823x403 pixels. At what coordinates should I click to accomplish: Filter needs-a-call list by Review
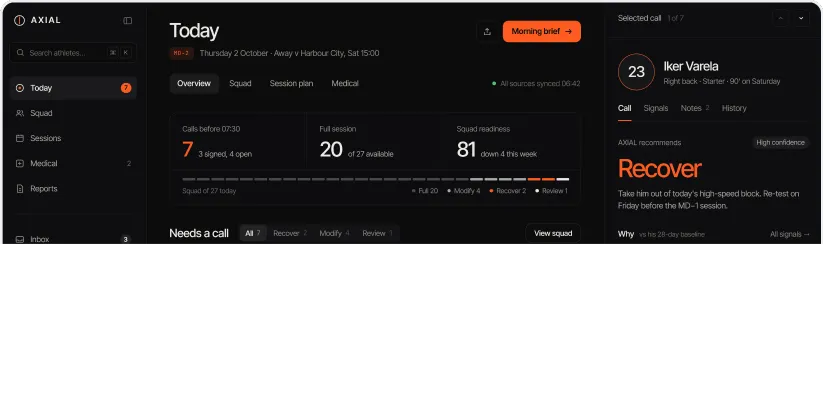377,233
